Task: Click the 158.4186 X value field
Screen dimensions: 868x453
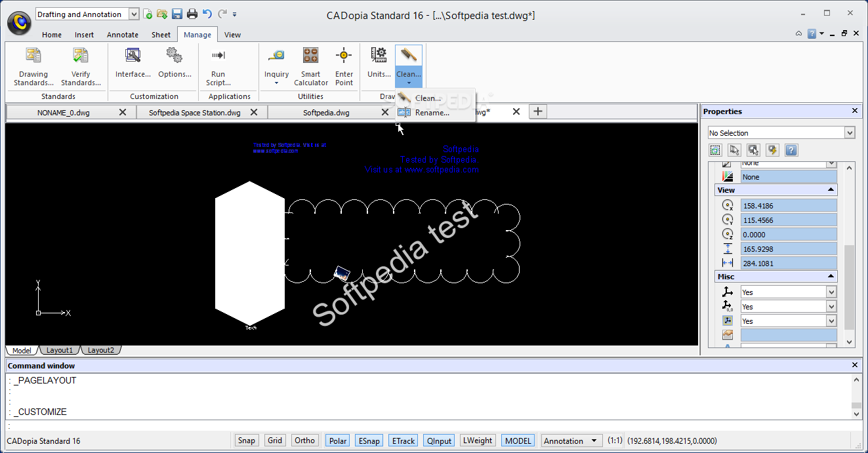Action: tap(789, 205)
